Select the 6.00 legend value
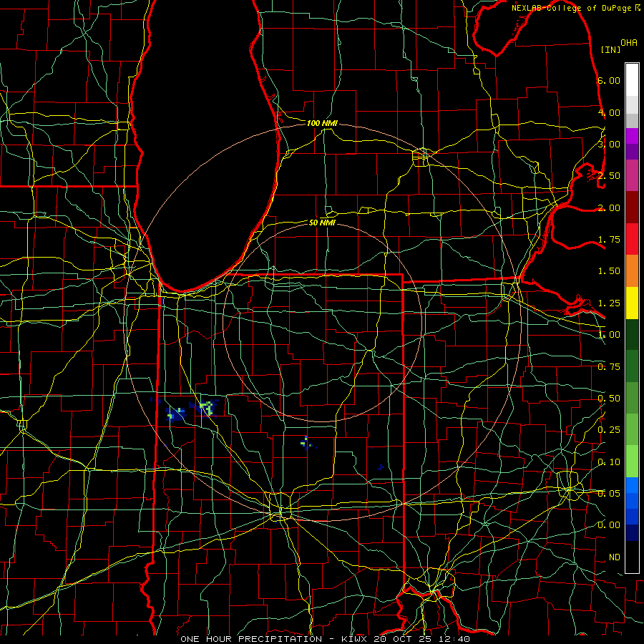Viewport: 644px width, 644px height. (x=609, y=80)
